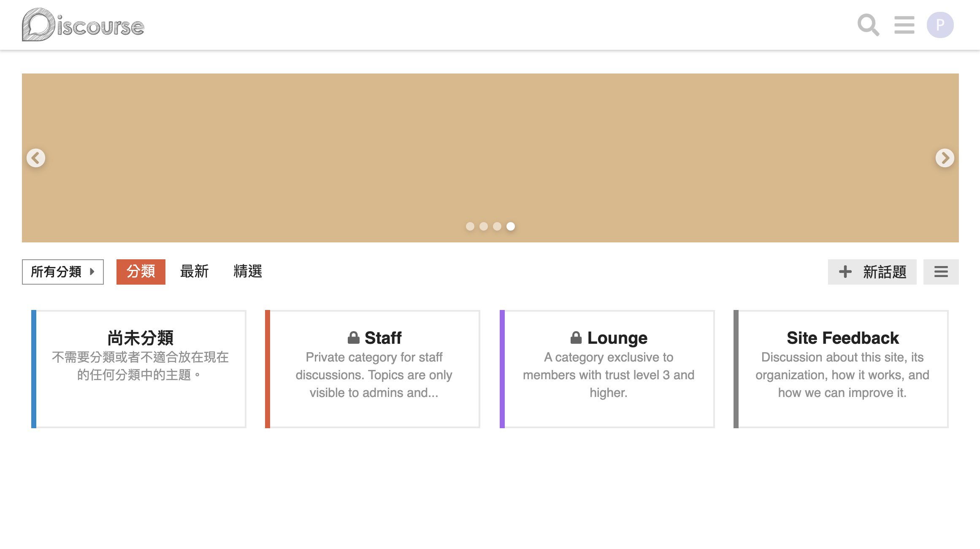Go to previous banner slide arrow

click(36, 158)
